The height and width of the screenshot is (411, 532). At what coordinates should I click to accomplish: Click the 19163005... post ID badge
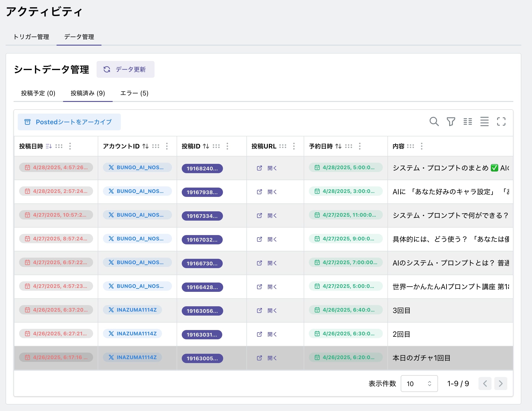point(202,359)
